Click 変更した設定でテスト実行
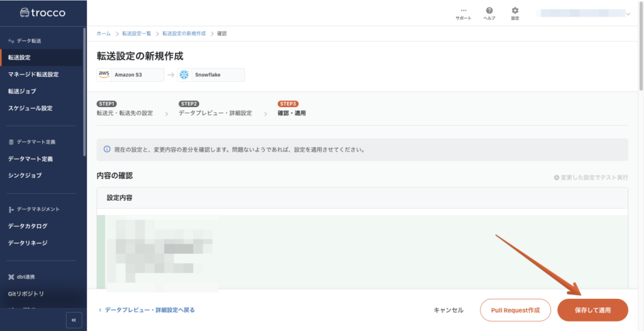This screenshot has height=331, width=644. click(591, 177)
